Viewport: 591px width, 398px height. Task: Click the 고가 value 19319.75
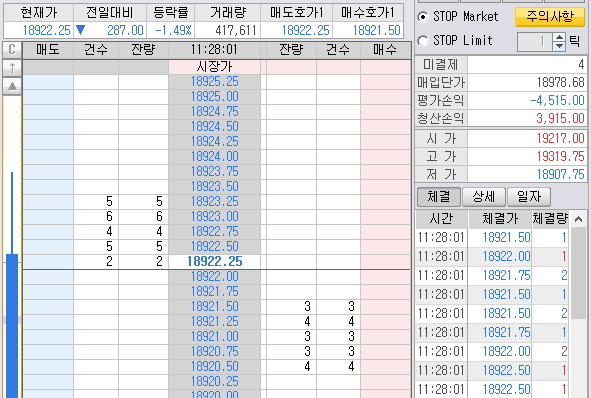point(560,156)
